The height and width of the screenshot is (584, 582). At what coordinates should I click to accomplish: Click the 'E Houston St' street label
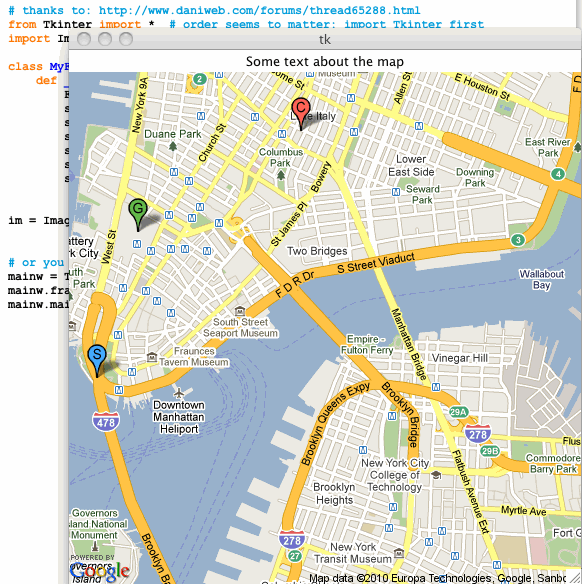pyautogui.click(x=482, y=87)
